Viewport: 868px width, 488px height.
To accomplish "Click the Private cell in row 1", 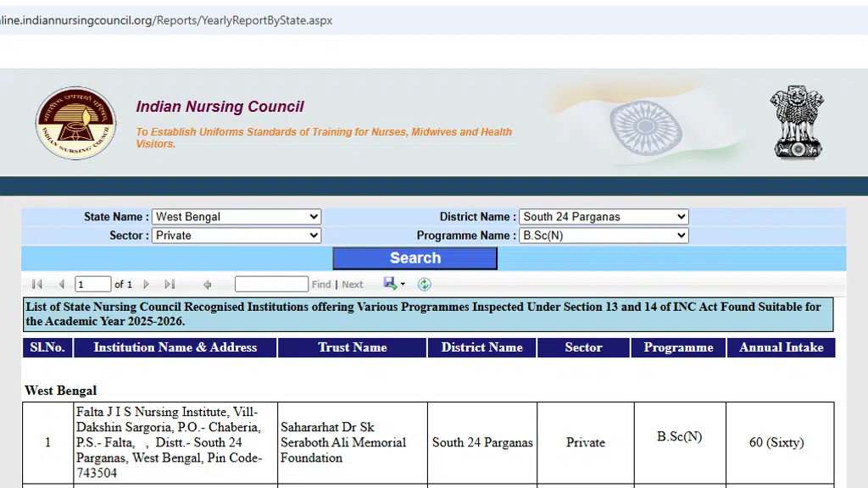I will (586, 442).
